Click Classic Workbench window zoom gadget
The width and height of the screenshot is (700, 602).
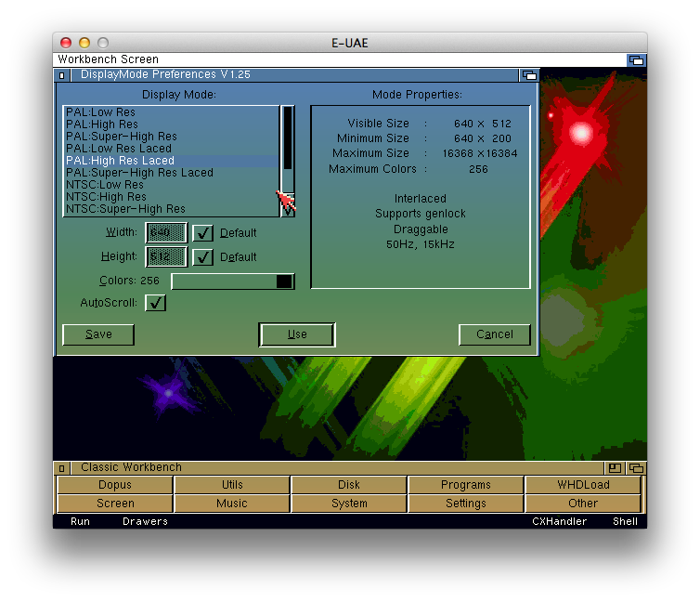click(x=615, y=468)
